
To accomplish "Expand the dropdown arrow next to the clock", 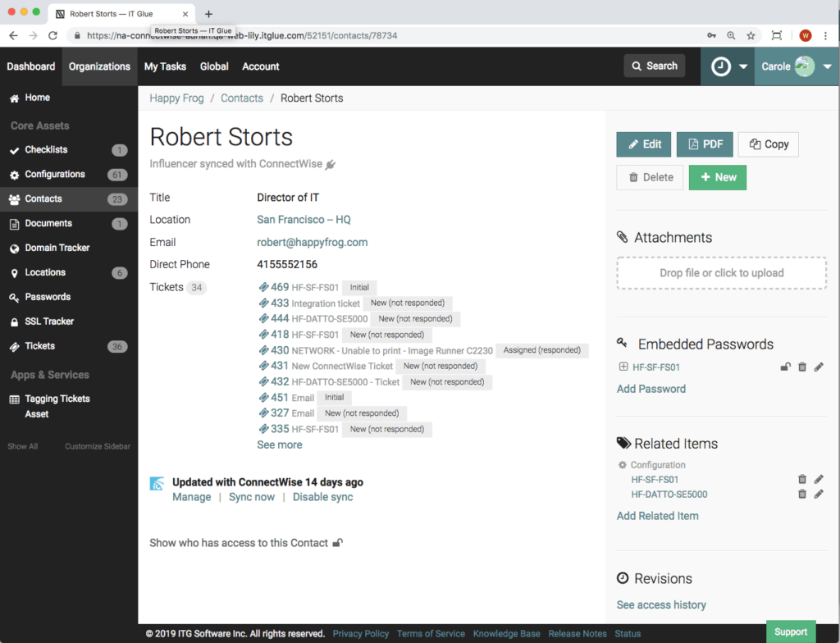I will (745, 66).
